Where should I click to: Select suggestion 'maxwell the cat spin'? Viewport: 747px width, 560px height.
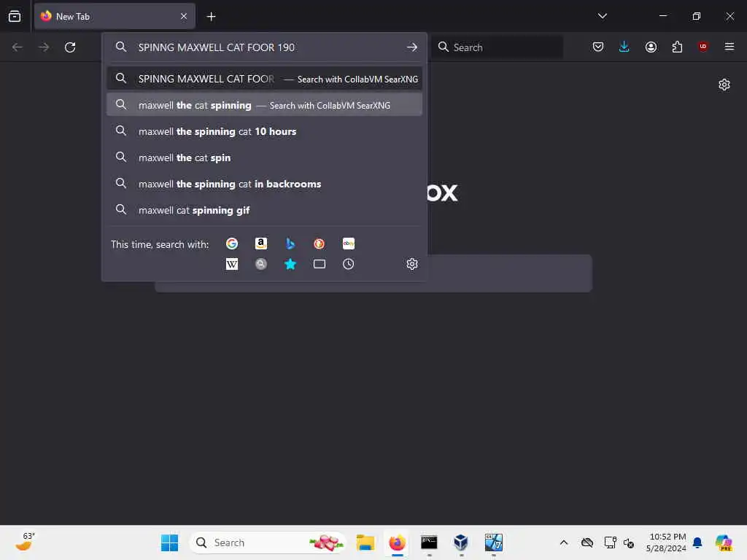(264, 157)
